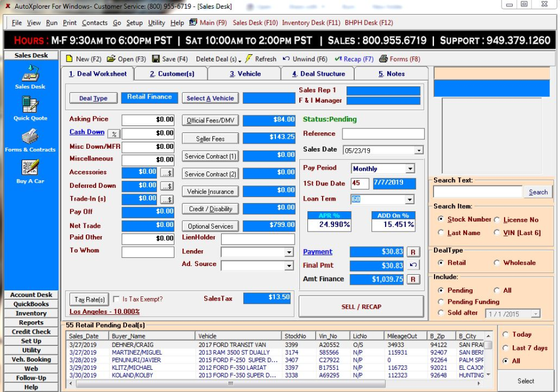Enable the Is Tax Exempt checkbox

117,298
